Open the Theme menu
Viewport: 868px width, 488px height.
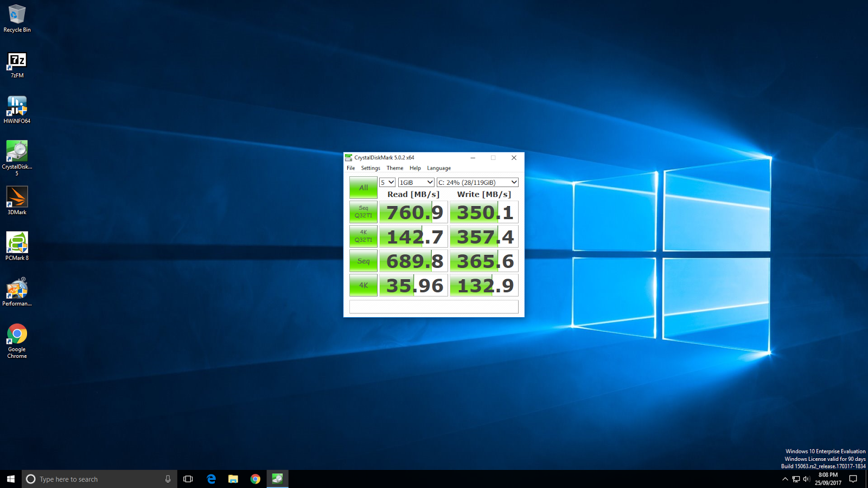[x=395, y=168]
